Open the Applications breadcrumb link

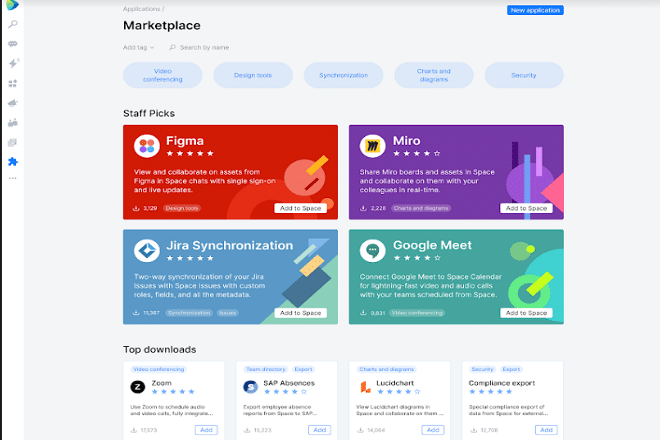click(141, 9)
